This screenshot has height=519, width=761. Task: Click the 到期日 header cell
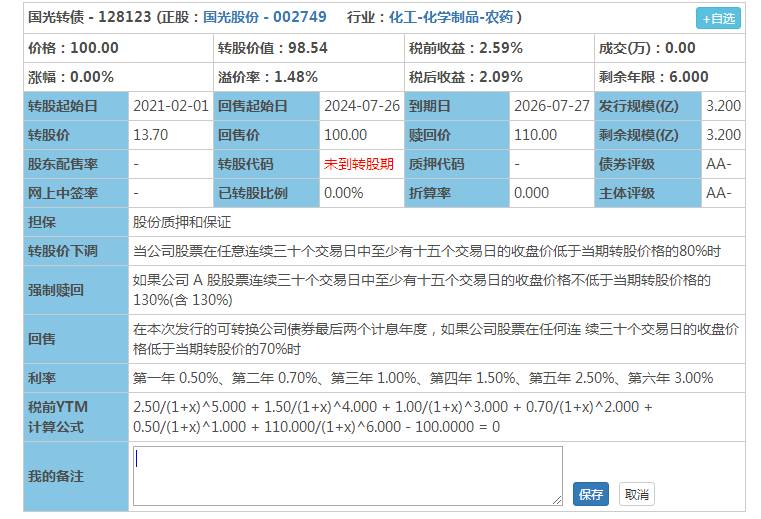[457, 106]
